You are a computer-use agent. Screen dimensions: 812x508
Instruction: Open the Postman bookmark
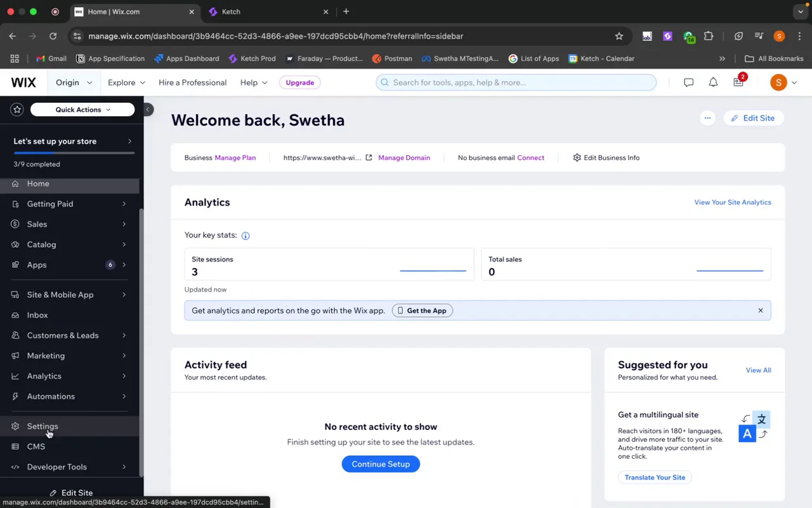[392, 58]
